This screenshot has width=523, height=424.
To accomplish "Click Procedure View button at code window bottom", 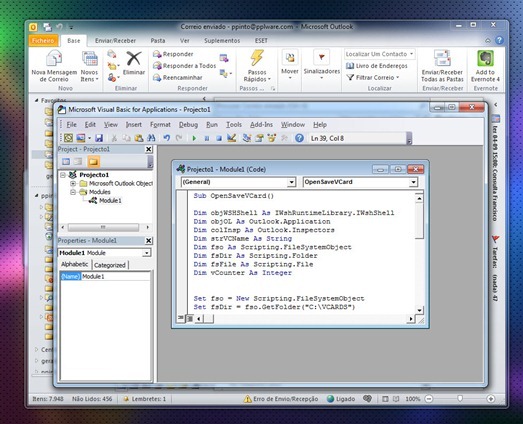I will [x=181, y=318].
